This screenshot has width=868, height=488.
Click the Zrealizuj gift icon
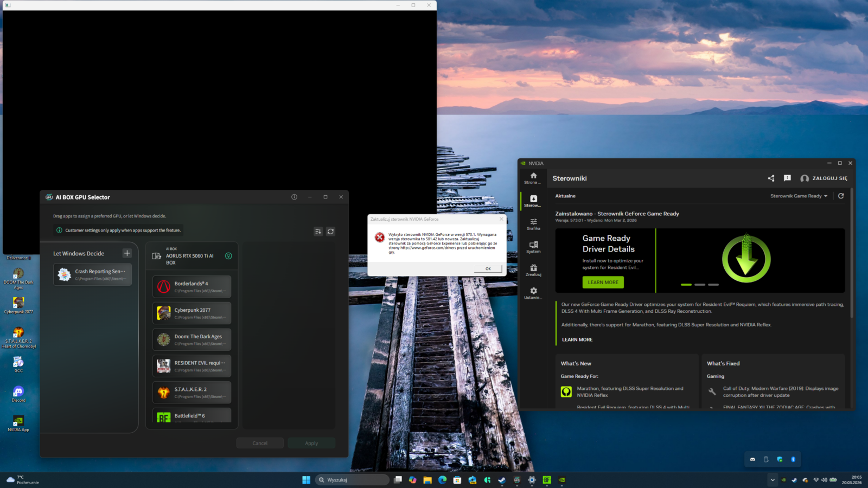pyautogui.click(x=533, y=269)
